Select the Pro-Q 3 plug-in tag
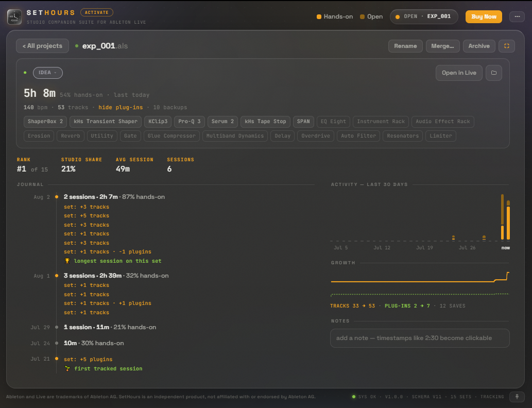 click(x=190, y=122)
